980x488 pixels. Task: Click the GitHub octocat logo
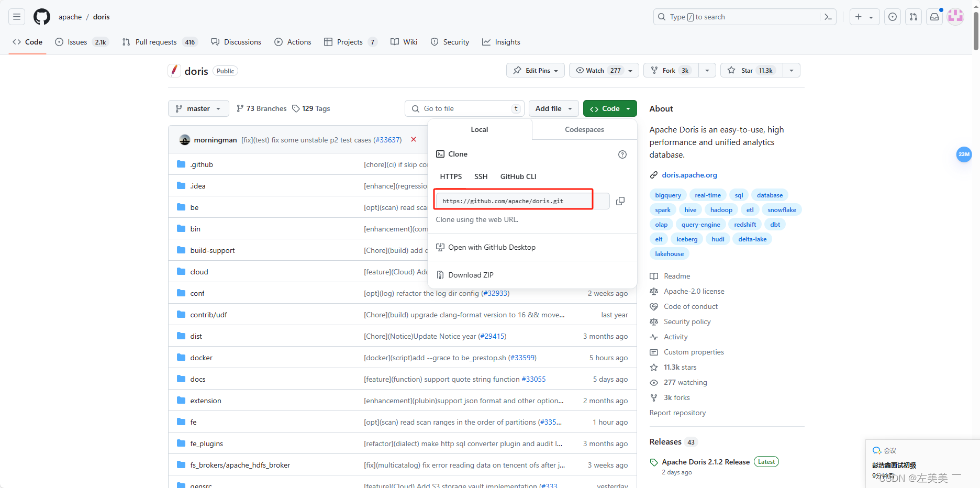41,16
